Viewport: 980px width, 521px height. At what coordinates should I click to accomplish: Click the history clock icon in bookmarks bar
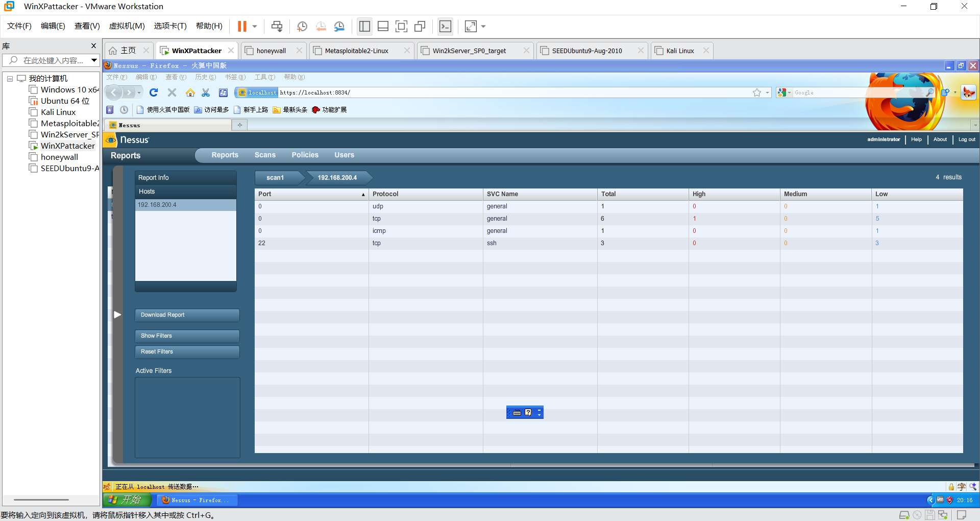[124, 110]
